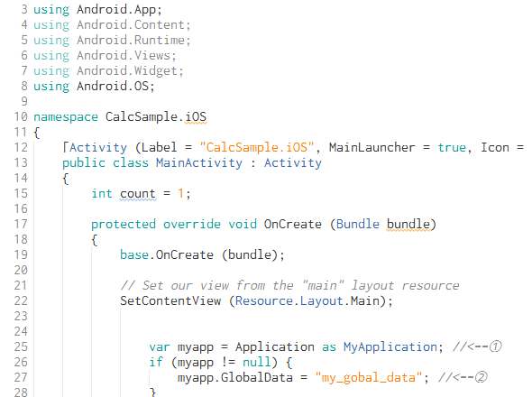
Task: Click the Icon attribute parameter on line 12
Action: (x=495, y=147)
